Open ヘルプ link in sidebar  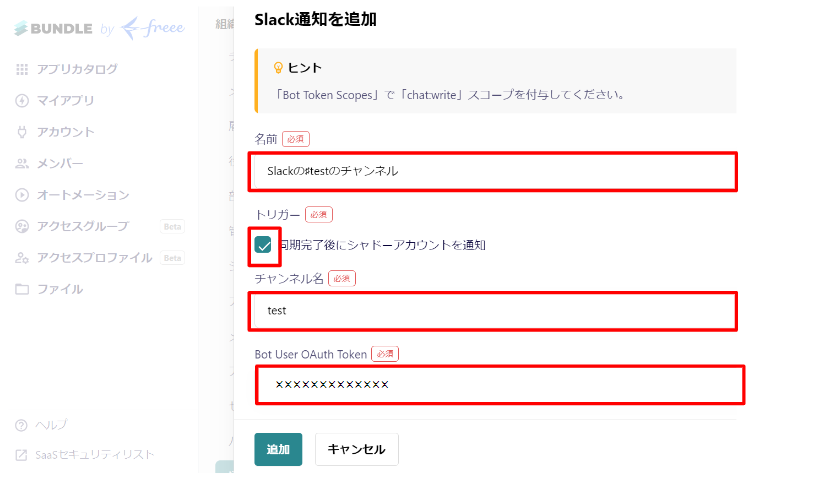tap(51, 425)
